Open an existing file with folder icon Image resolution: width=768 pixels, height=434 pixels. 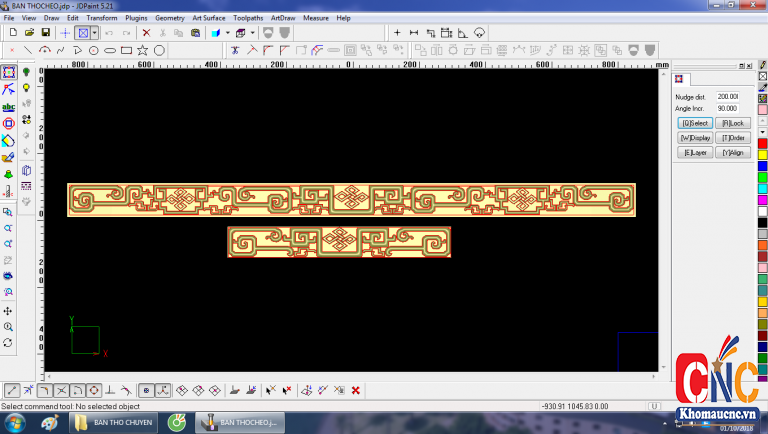coord(30,33)
